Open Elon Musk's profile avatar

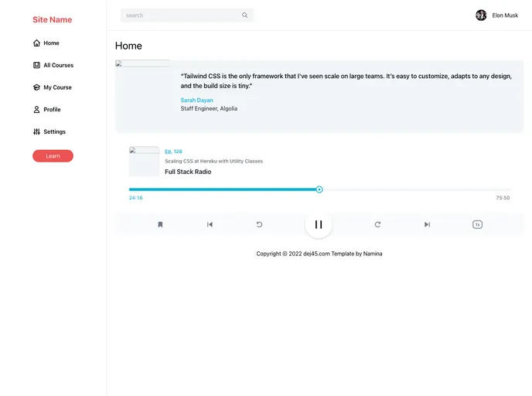click(481, 15)
